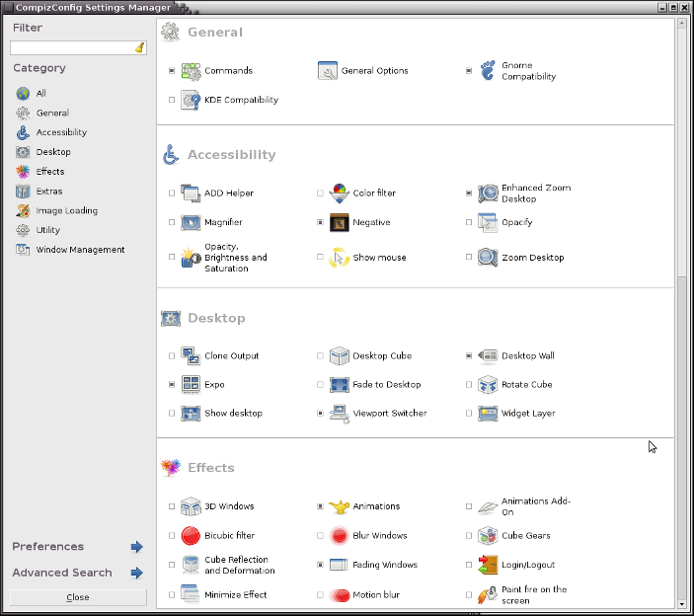The height and width of the screenshot is (616, 694).
Task: Disable the Expo checkbox
Action: point(172,385)
